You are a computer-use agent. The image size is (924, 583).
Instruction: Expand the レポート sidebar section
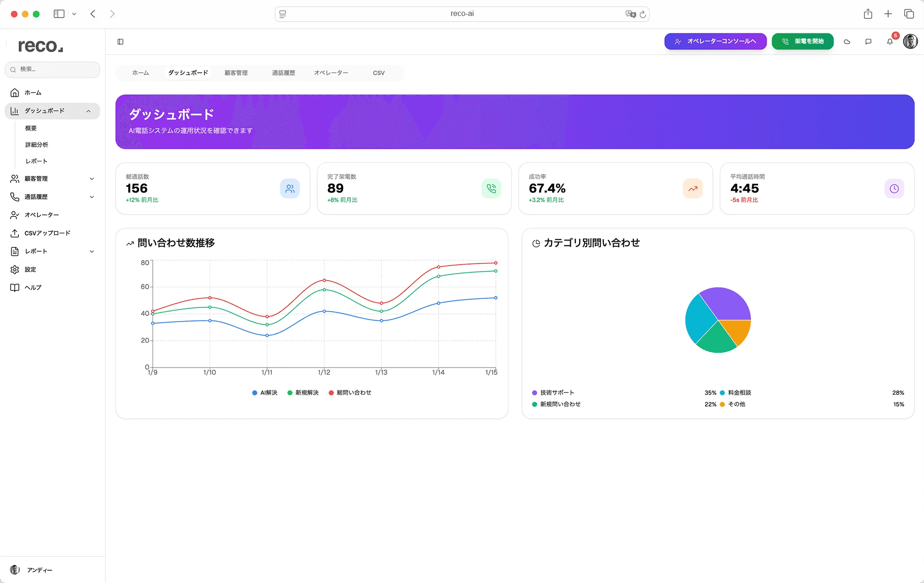[x=92, y=251]
